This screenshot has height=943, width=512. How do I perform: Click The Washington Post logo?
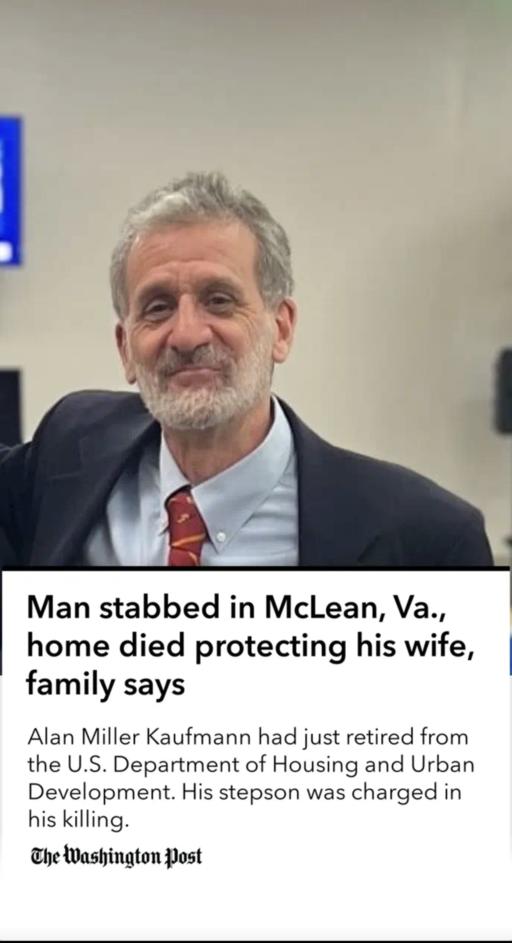[116, 857]
